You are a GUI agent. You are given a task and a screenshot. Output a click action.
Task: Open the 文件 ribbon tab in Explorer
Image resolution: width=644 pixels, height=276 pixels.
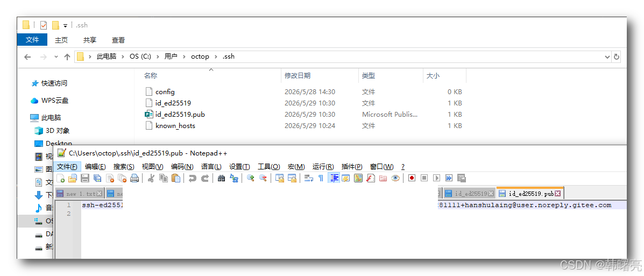point(32,40)
